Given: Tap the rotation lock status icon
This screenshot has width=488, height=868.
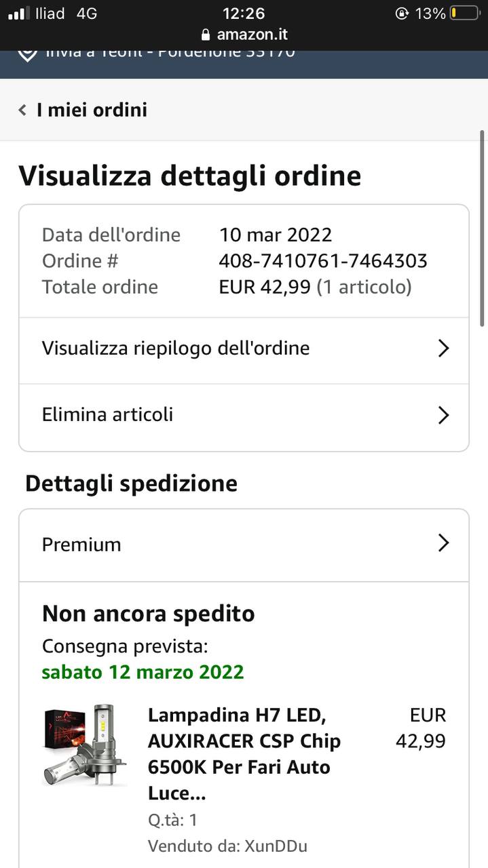Looking at the screenshot, I should [402, 14].
